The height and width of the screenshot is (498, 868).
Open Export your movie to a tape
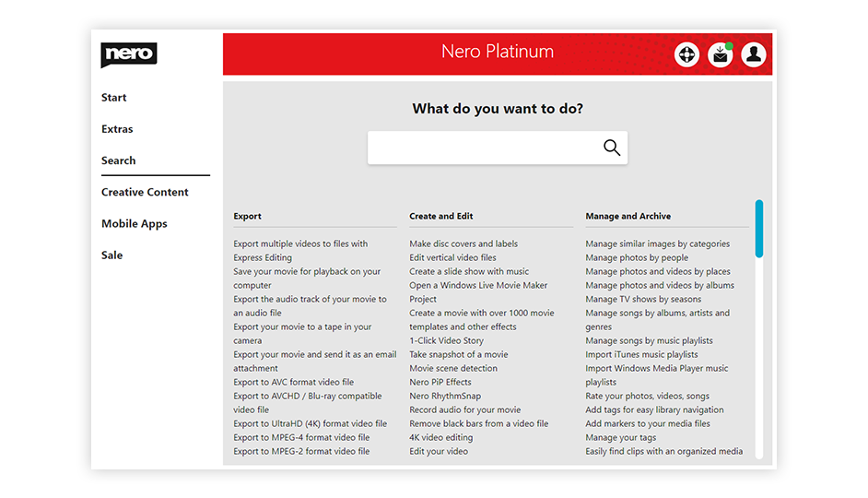[x=302, y=334]
